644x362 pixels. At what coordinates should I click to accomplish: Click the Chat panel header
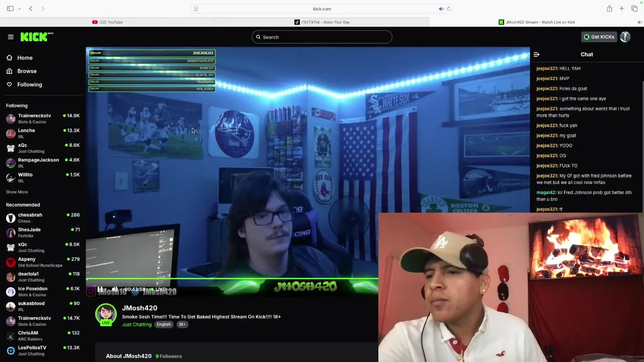point(587,54)
